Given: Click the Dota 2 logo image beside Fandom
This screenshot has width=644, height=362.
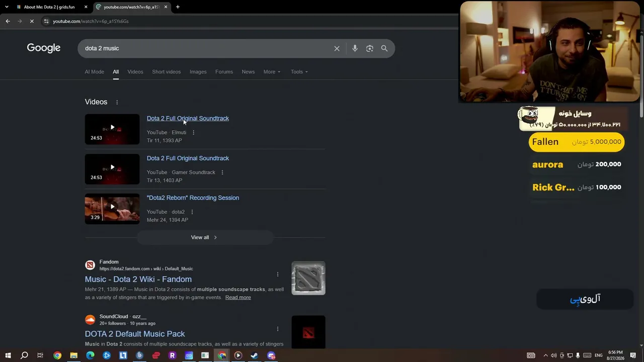Looking at the screenshot, I should pyautogui.click(x=308, y=278).
